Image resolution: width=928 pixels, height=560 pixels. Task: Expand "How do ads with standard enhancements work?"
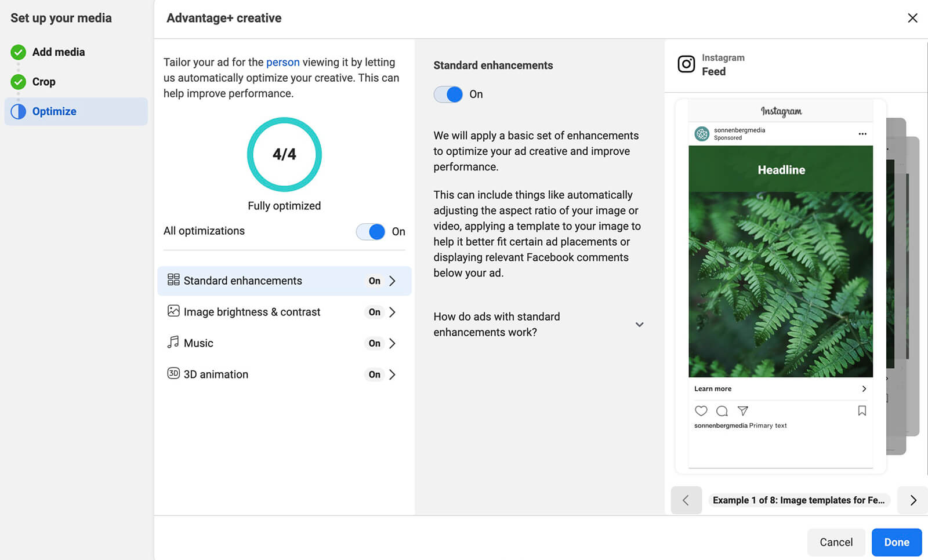pos(639,325)
